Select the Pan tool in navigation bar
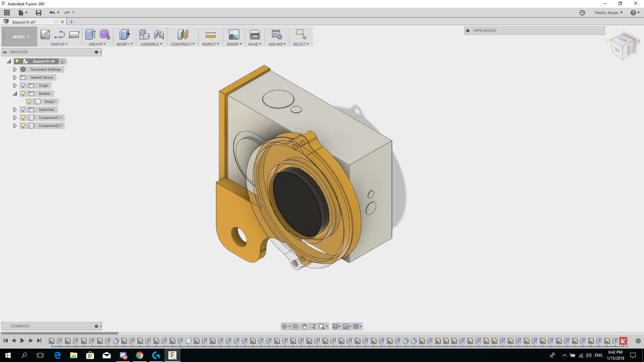The width and height of the screenshot is (644, 362). click(x=304, y=326)
